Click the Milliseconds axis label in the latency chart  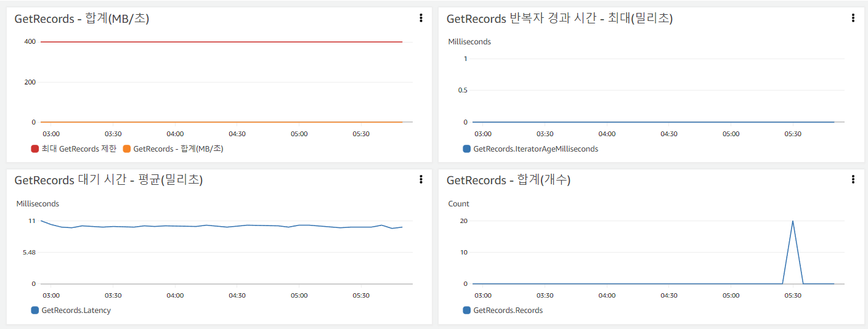(38, 203)
